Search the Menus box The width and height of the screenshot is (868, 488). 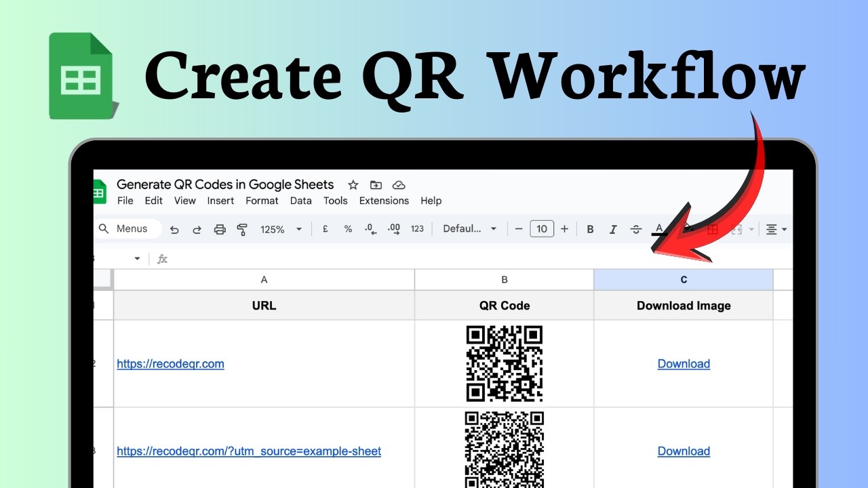click(x=127, y=229)
